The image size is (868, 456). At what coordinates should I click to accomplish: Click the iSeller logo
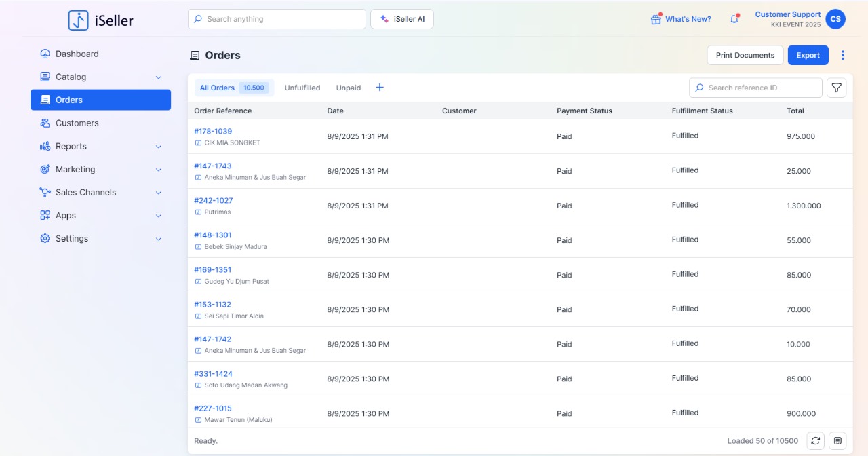(101, 20)
